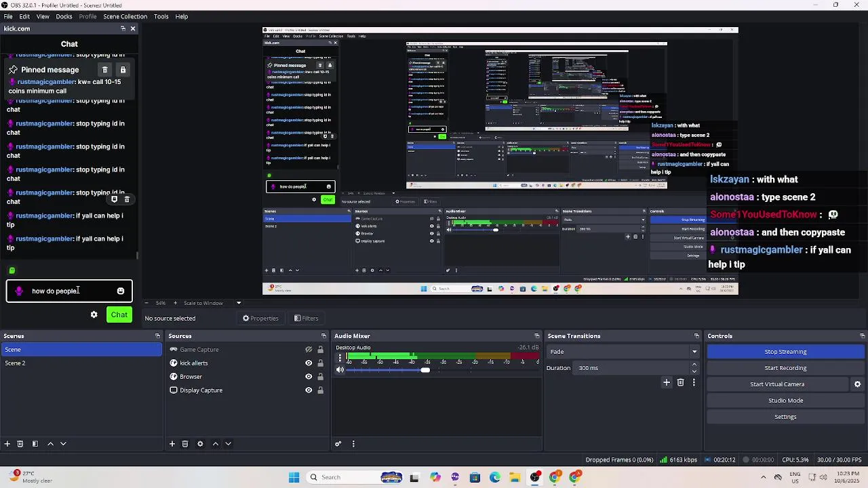The height and width of the screenshot is (488, 868).
Task: Click the pinned message lock icon
Action: click(x=123, y=70)
